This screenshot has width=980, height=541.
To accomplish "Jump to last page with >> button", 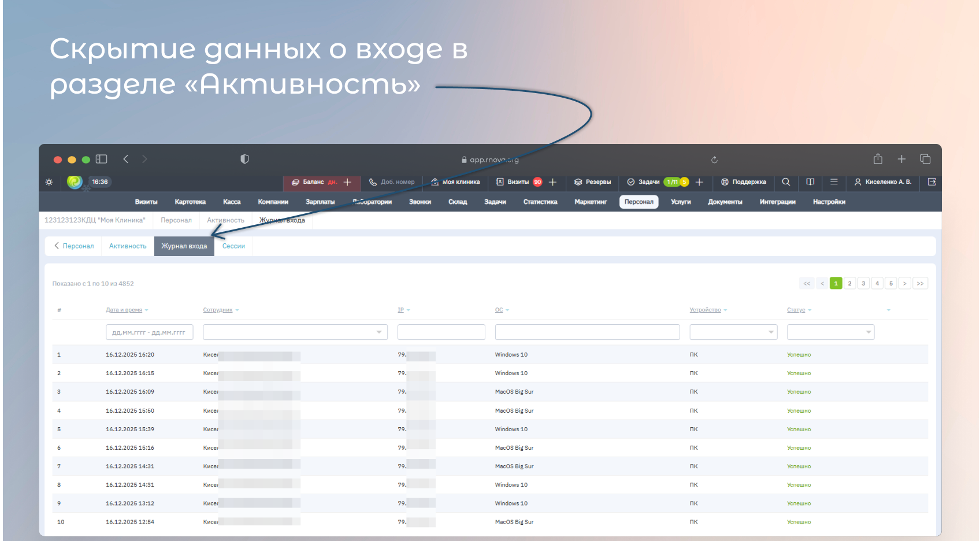I will (920, 283).
